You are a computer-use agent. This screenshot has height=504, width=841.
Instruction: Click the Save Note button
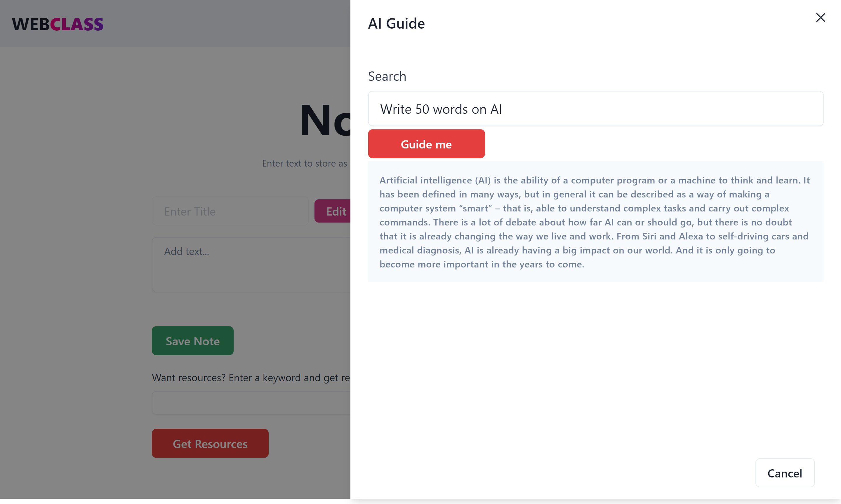(x=192, y=341)
